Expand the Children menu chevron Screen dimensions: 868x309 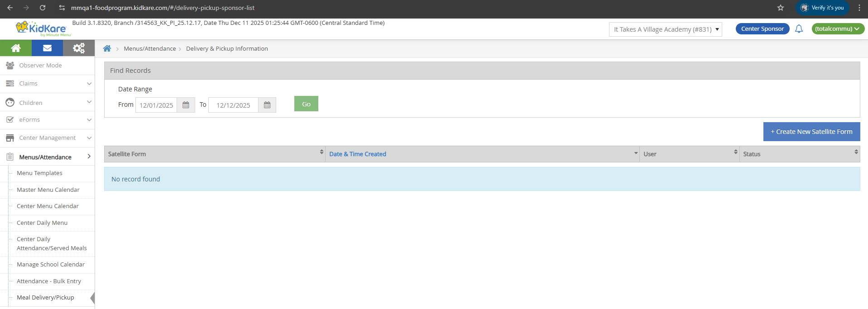click(x=89, y=102)
